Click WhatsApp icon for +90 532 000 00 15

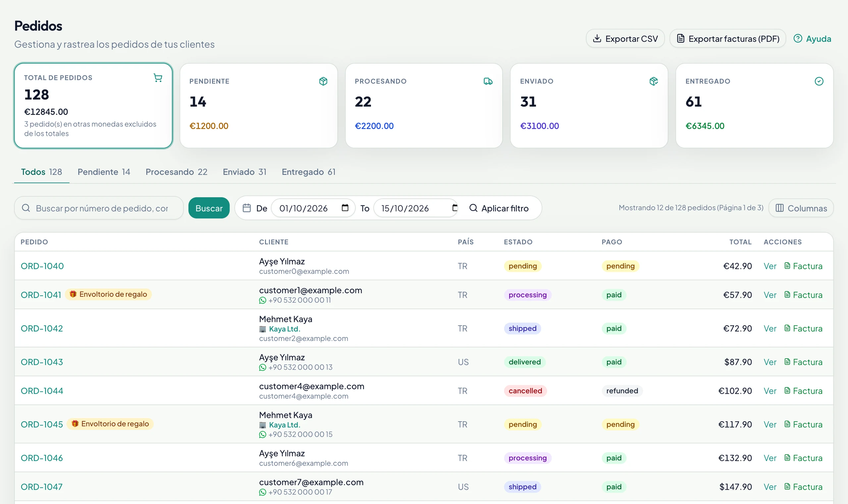click(x=262, y=434)
